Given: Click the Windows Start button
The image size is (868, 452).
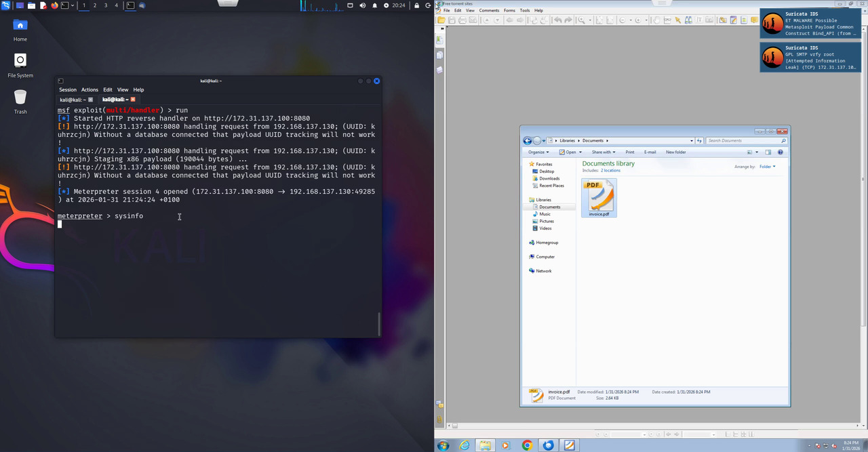Looking at the screenshot, I should click(x=443, y=445).
